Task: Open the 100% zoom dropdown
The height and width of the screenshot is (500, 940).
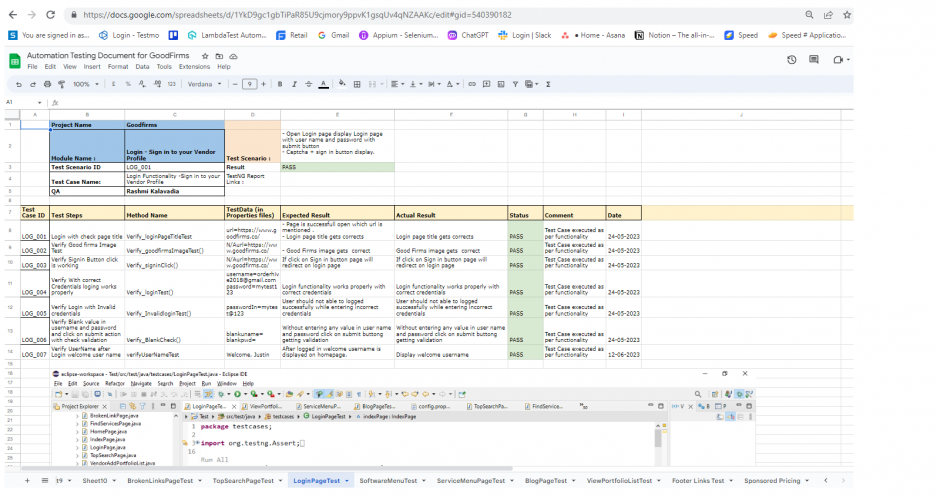Action: click(x=85, y=84)
